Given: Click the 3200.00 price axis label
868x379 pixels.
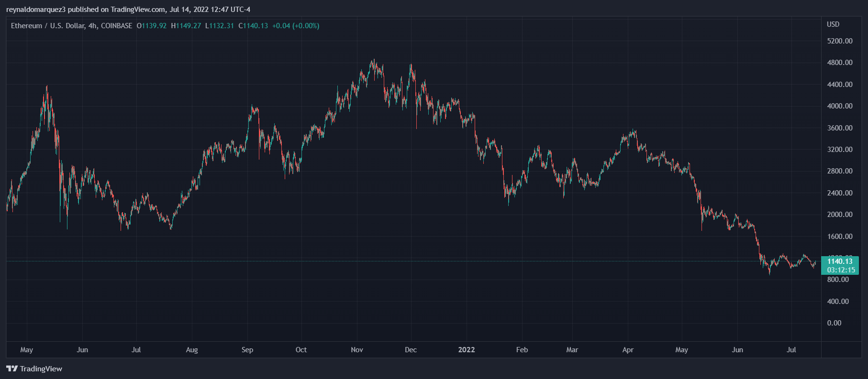Looking at the screenshot, I should 840,150.
